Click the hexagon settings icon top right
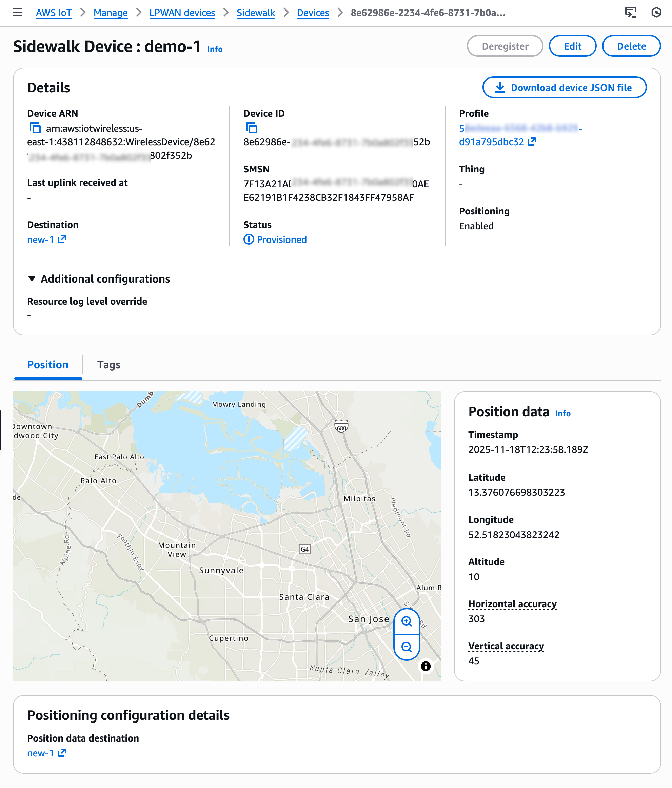Screen dimensions: 672x788 pos(656,13)
